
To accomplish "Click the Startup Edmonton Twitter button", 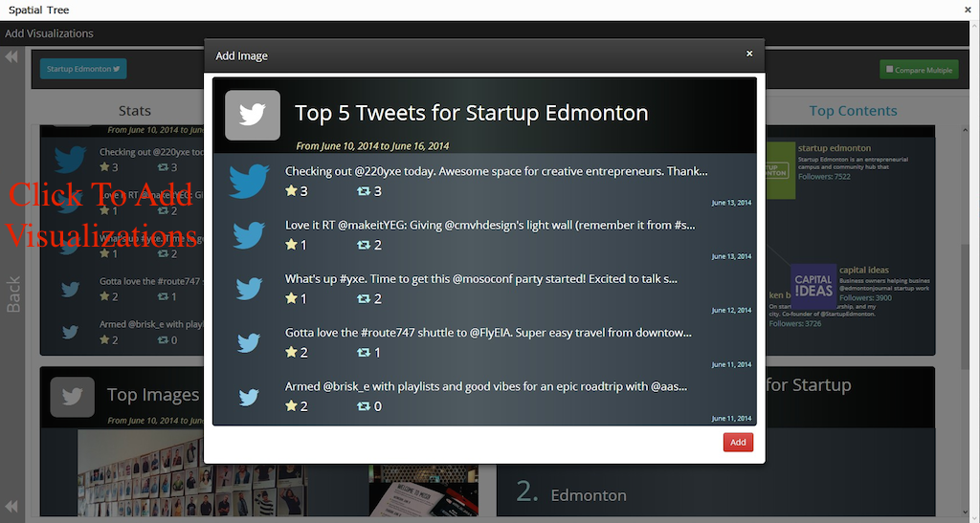I will [83, 69].
